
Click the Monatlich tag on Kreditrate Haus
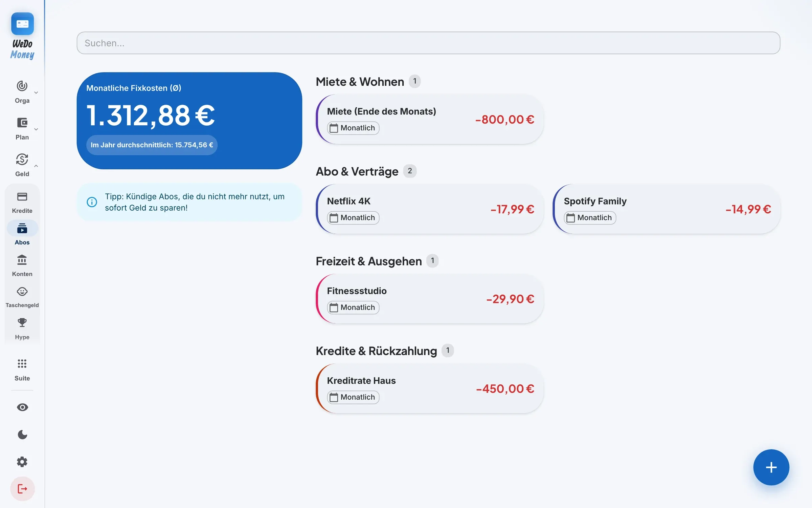click(353, 397)
